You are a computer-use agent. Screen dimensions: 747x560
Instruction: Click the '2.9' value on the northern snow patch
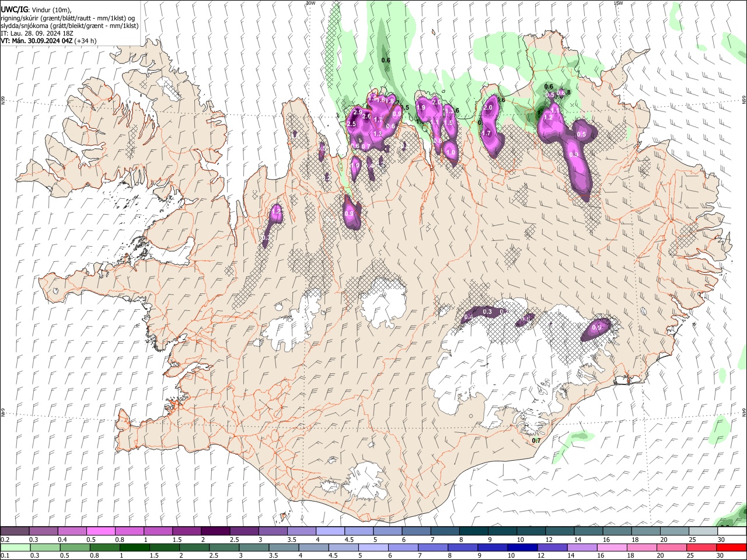(358, 112)
